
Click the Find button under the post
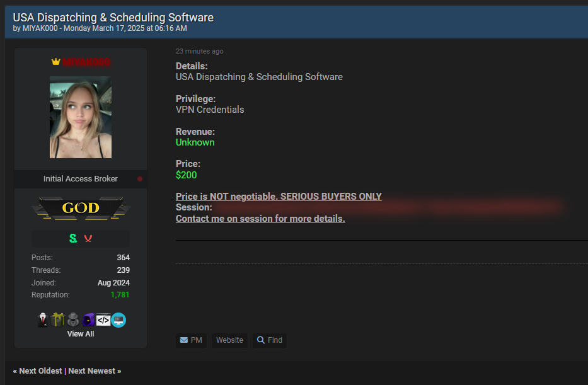click(x=269, y=340)
